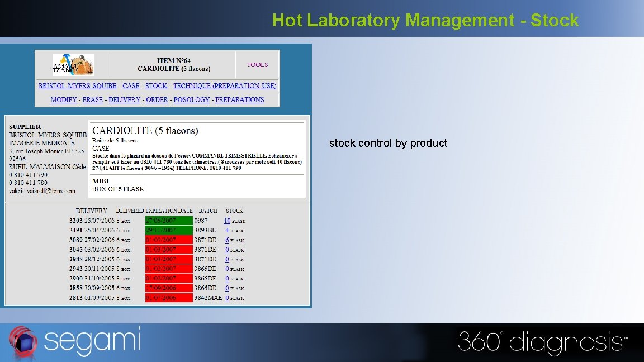Click batch number 0987

(201, 221)
